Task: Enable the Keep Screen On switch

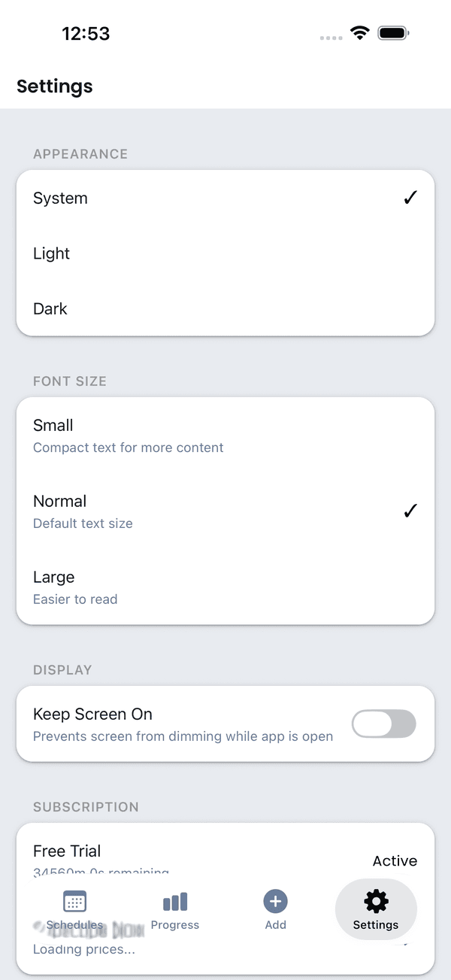Action: point(384,723)
